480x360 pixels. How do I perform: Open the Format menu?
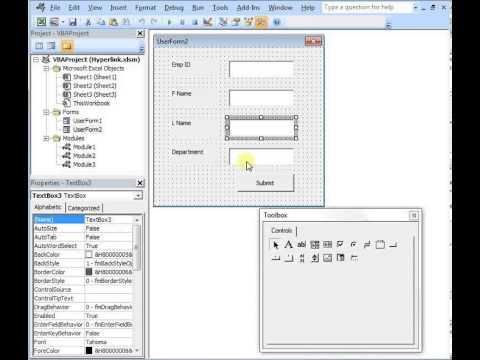(x=145, y=7)
